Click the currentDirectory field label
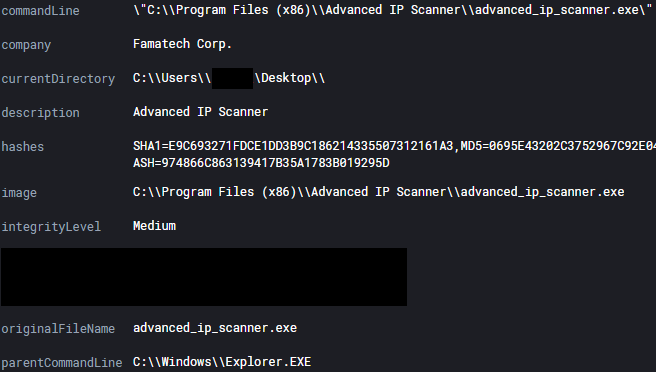The height and width of the screenshot is (372, 656). click(x=58, y=79)
